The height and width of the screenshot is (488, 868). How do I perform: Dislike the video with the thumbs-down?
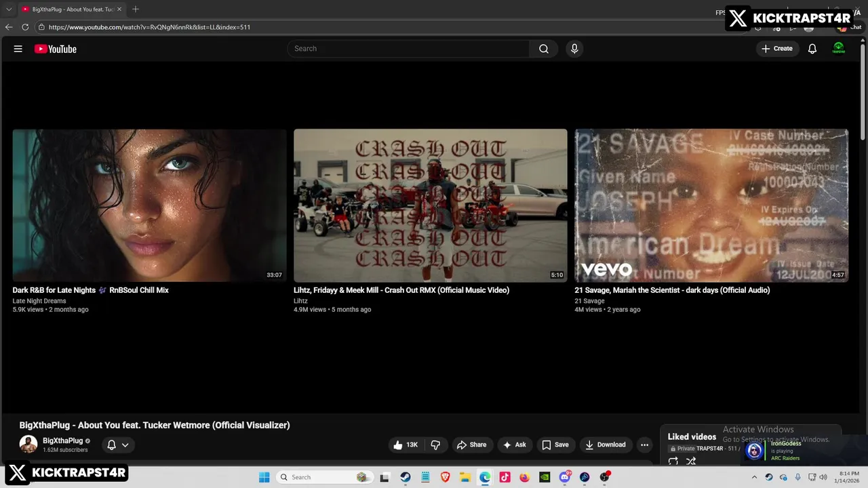pos(436,445)
